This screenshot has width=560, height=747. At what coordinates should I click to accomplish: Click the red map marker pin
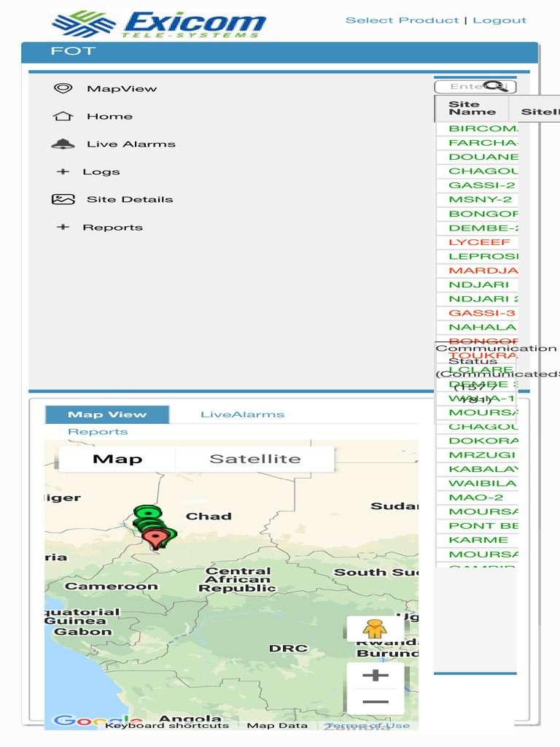156,539
